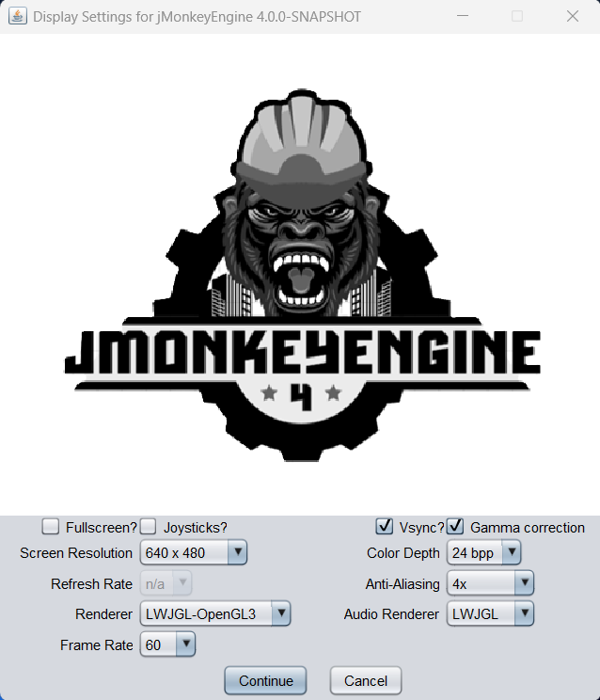Image resolution: width=600 pixels, height=700 pixels.
Task: Uncheck the Vsync? checkbox
Action: pos(384,526)
